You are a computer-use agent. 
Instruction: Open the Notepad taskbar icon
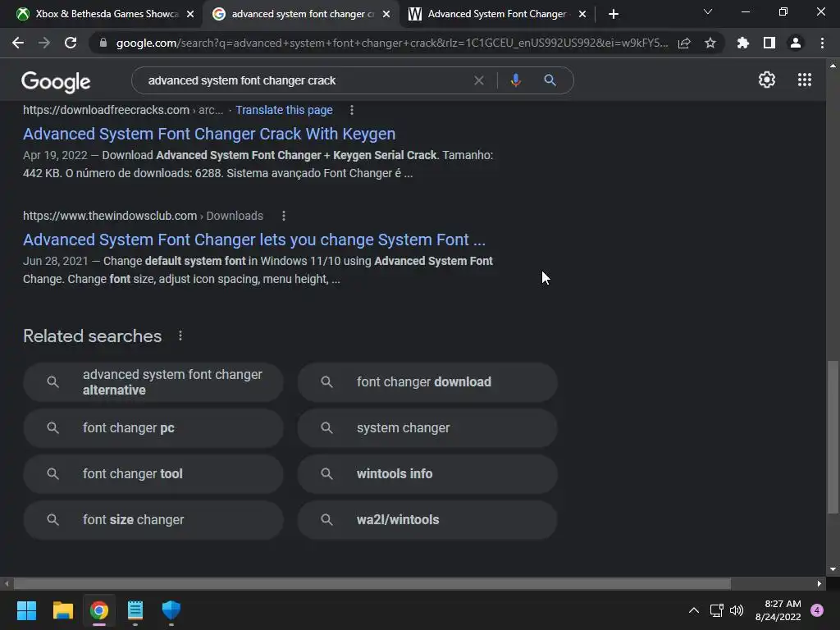(135, 610)
